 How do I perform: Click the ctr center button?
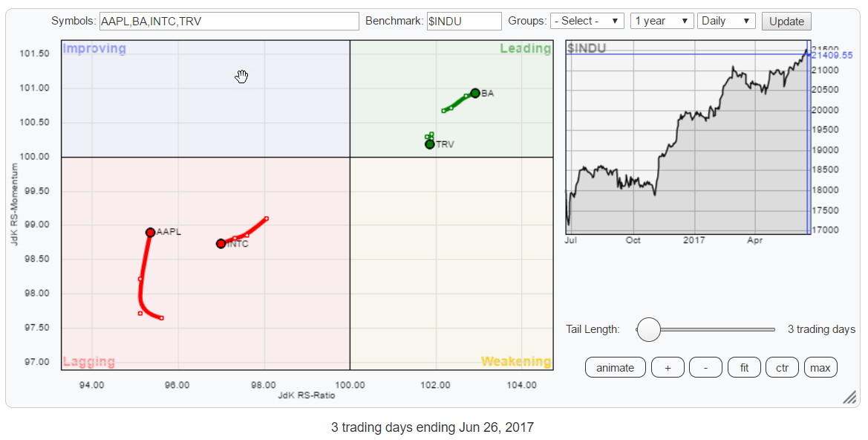click(782, 367)
